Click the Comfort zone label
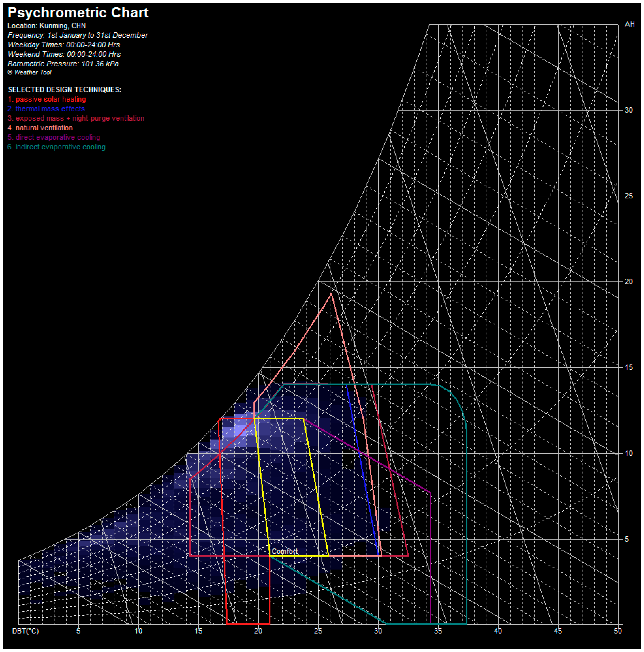The height and width of the screenshot is (652, 644). pyautogui.click(x=285, y=551)
